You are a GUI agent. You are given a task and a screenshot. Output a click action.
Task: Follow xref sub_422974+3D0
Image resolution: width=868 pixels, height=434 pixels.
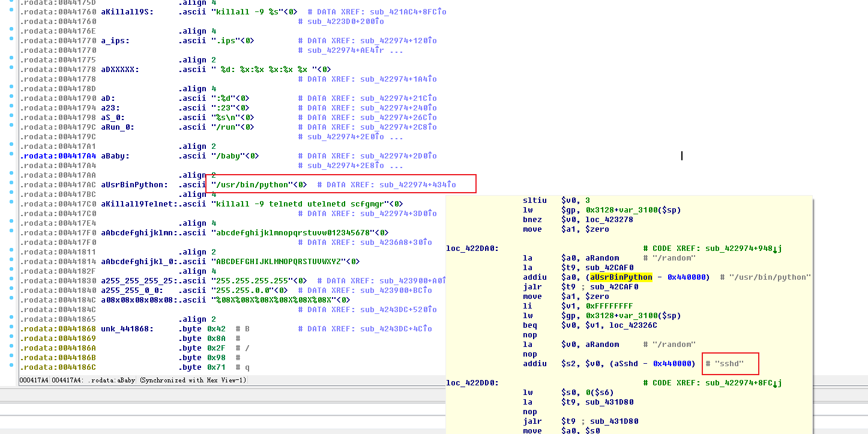coord(399,214)
